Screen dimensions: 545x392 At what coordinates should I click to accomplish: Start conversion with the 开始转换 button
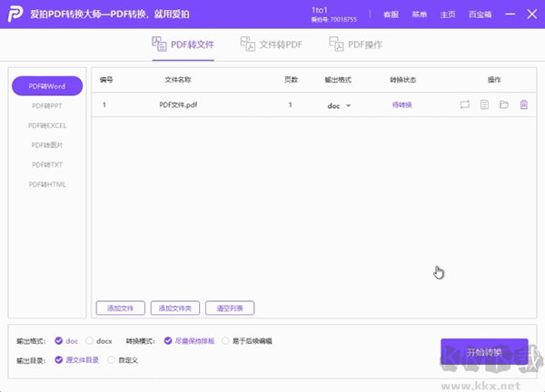[x=484, y=352]
